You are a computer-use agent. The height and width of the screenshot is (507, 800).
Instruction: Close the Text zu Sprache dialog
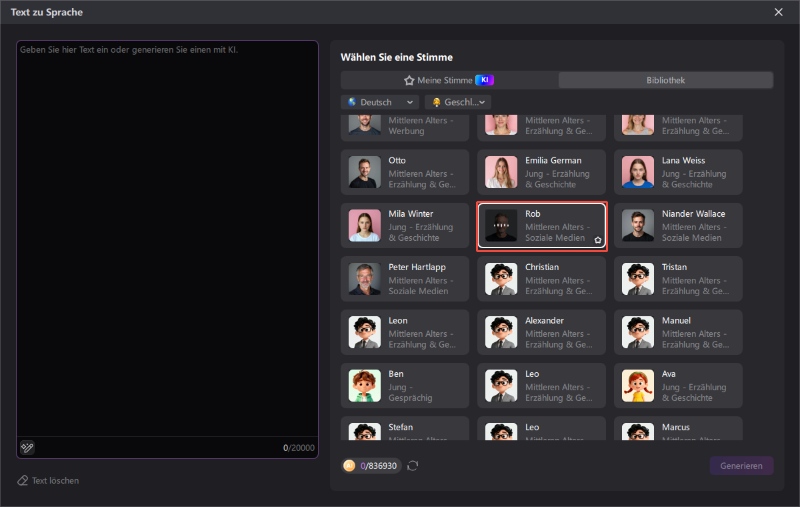tap(779, 12)
